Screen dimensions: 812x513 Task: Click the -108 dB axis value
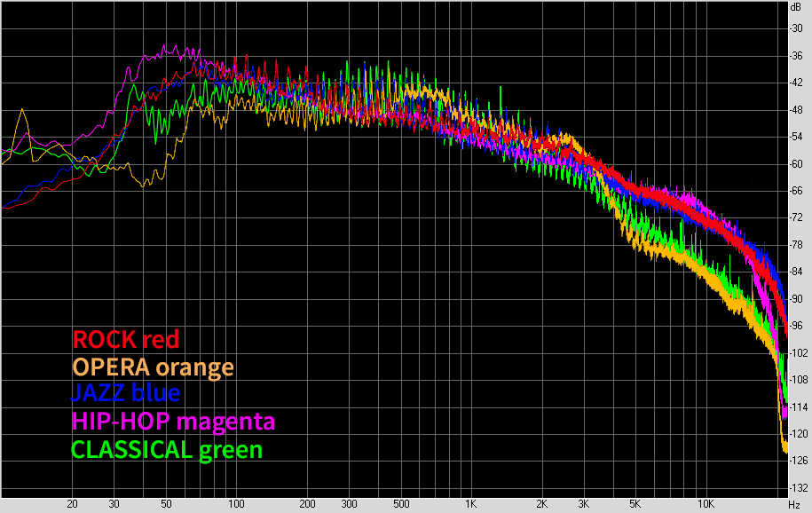(799, 380)
